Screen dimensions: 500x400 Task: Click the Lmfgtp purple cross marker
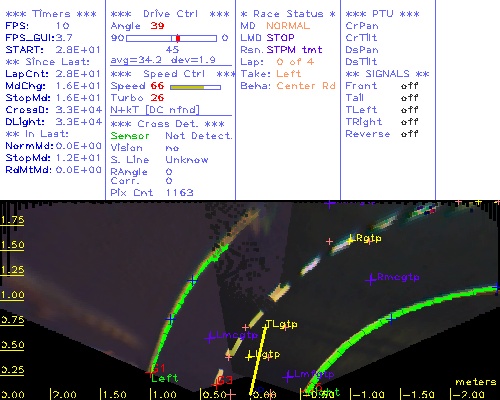click(287, 377)
